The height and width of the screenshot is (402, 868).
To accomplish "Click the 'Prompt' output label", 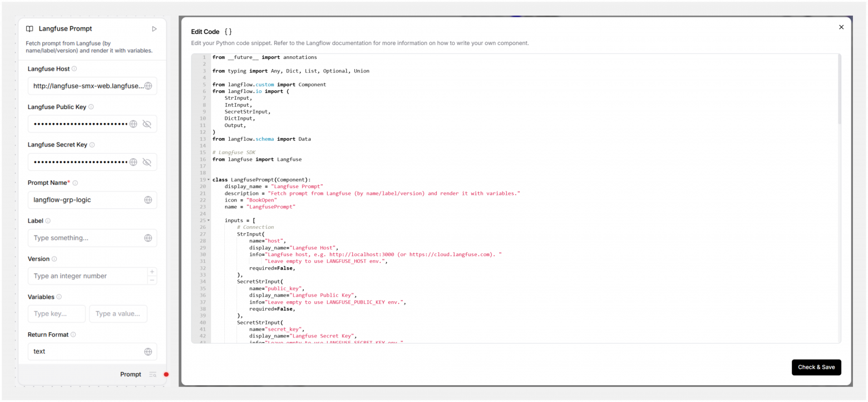I will tap(131, 375).
